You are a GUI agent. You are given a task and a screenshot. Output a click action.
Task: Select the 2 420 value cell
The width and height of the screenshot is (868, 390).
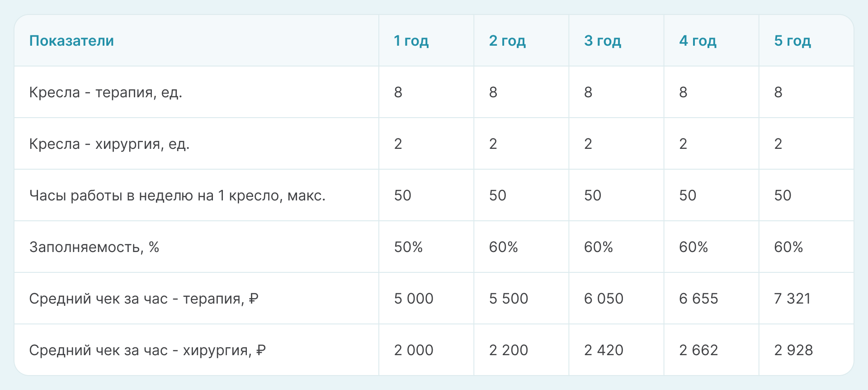[x=604, y=350]
